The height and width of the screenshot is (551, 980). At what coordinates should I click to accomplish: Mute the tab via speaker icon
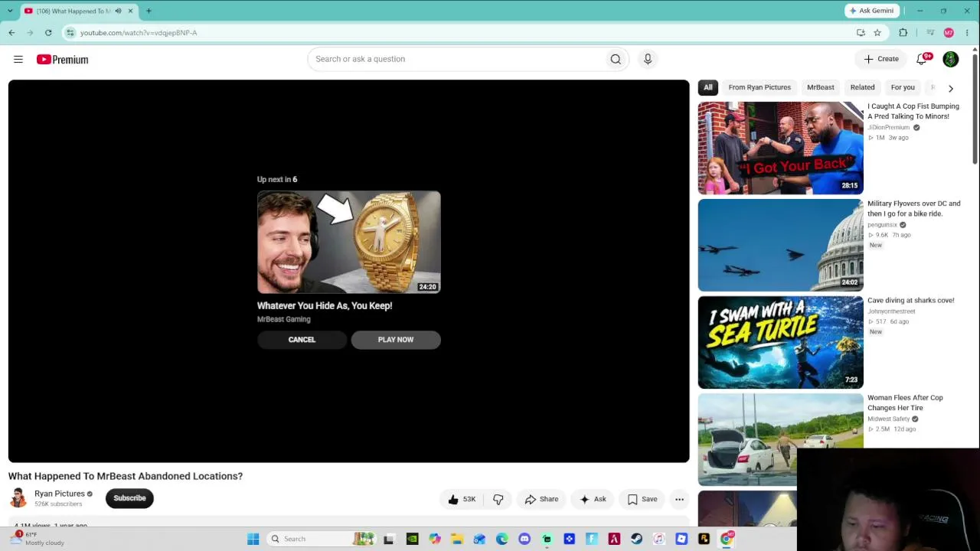pyautogui.click(x=118, y=11)
